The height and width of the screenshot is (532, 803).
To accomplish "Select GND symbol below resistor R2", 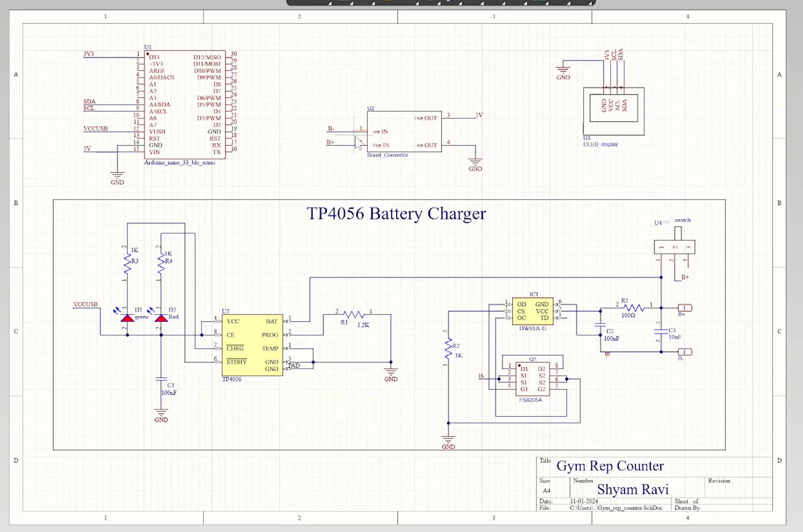I will 448,442.
